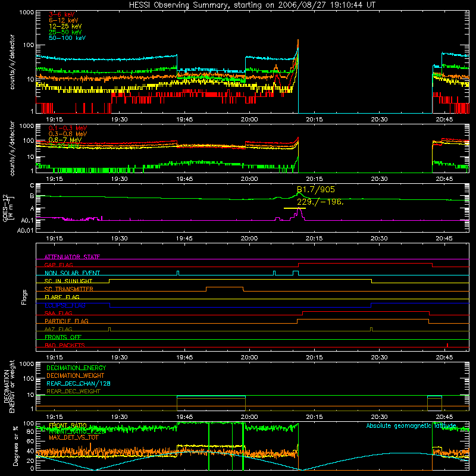Click the yellow flare interval bar in GOES panel

pos(295,208)
